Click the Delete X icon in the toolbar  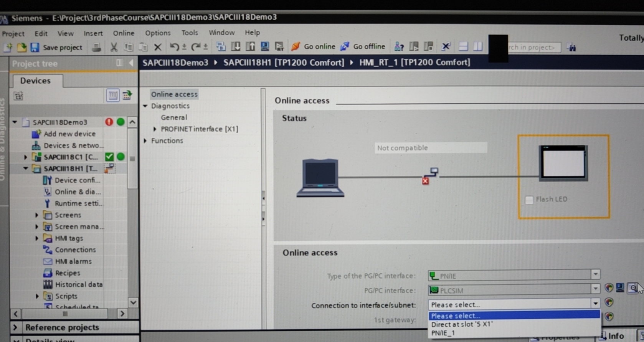pyautogui.click(x=157, y=47)
